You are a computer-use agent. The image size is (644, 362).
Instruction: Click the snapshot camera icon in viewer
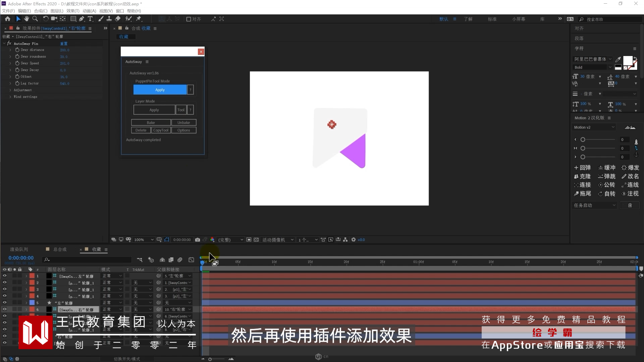[198, 240]
